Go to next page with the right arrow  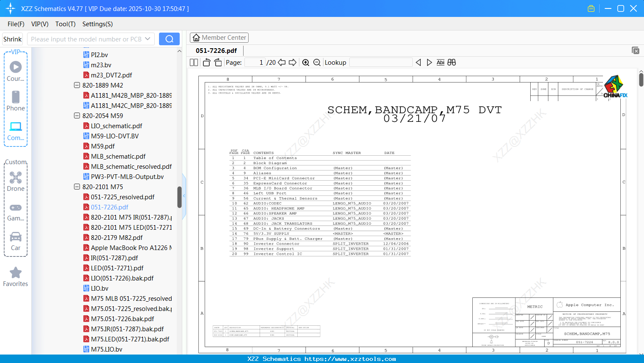pyautogui.click(x=293, y=63)
